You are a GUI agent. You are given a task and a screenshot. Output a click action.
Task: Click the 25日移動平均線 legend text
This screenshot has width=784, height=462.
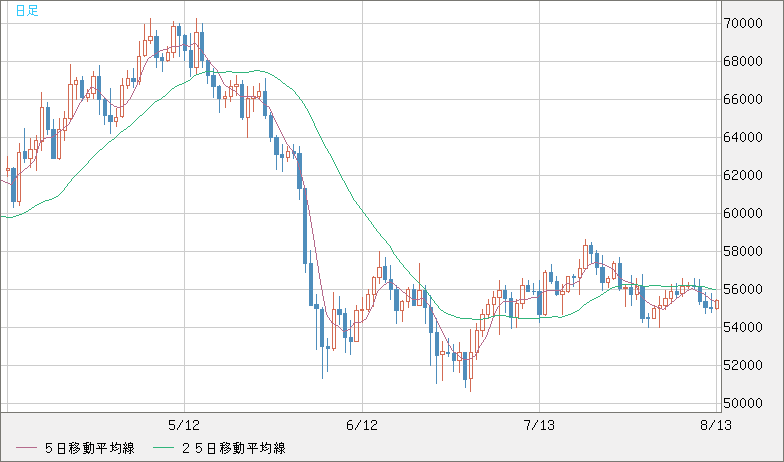tap(234, 448)
